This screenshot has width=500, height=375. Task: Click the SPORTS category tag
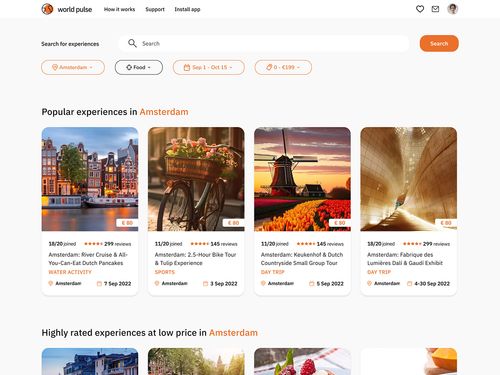165,272
